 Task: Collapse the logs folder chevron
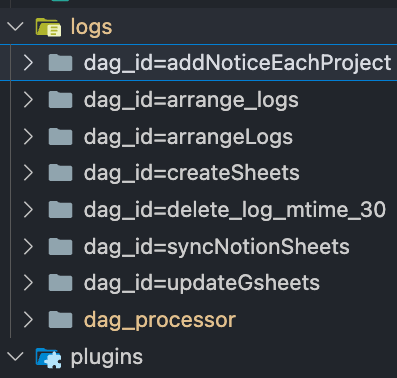tap(15, 26)
